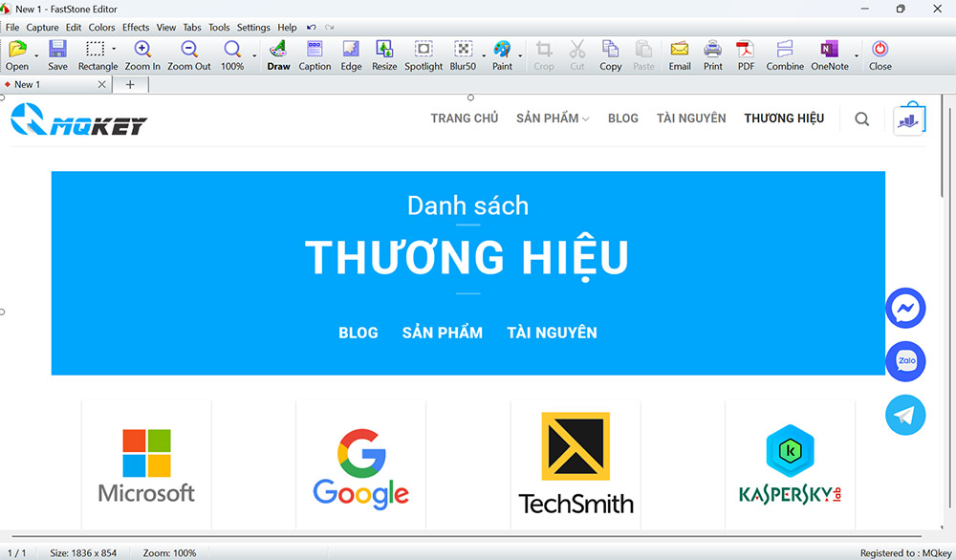956x560 pixels.
Task: Open THƯƠNG HIỆU in the top navigation
Action: 784,118
